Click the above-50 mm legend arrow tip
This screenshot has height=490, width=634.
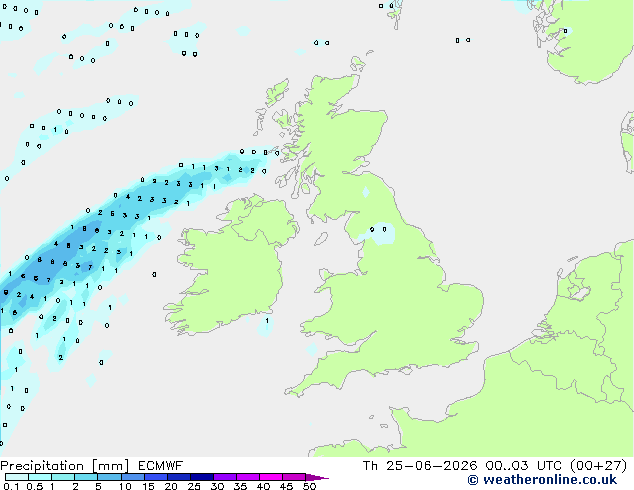[317, 477]
